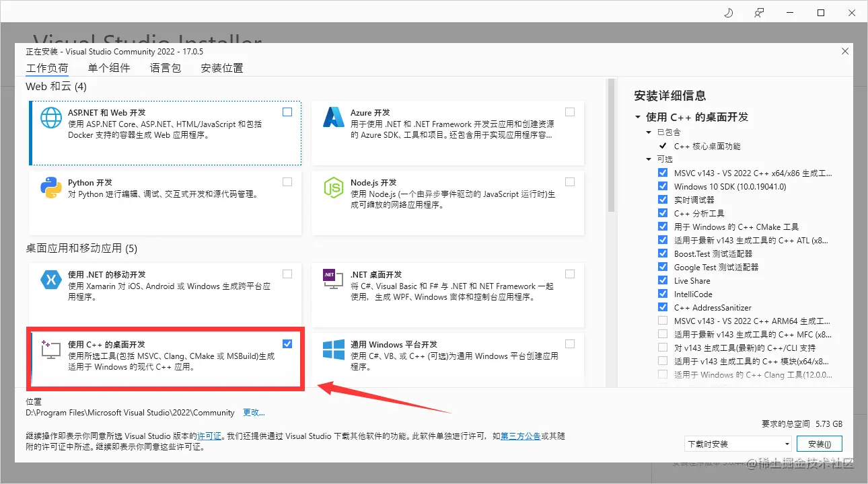The image size is (868, 484).
Task: Click the Python development logo icon
Action: point(51,188)
